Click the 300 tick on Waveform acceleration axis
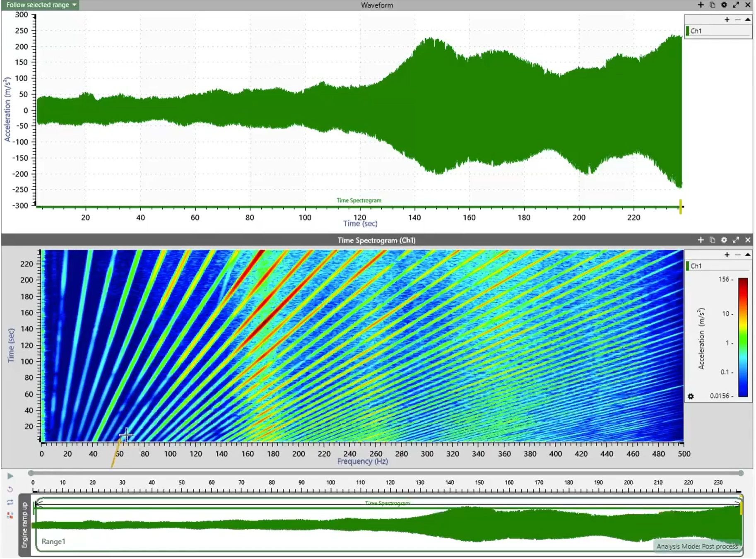 (x=22, y=15)
